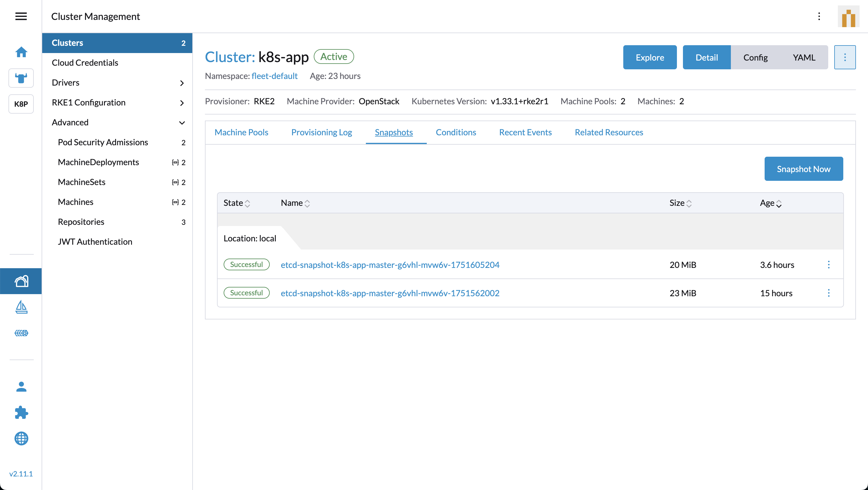Viewport: 868px width, 490px height.
Task: Open the fleet-default namespace link
Action: click(274, 76)
